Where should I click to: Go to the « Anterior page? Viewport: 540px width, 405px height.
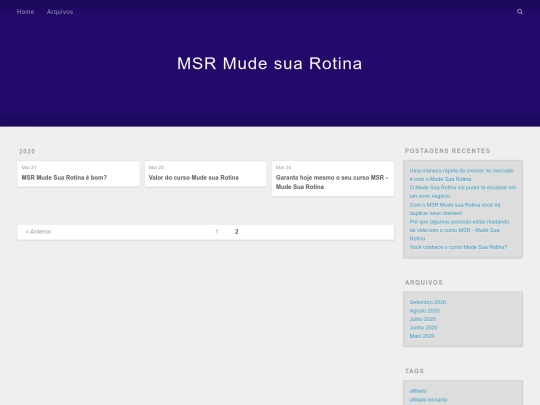tap(38, 232)
